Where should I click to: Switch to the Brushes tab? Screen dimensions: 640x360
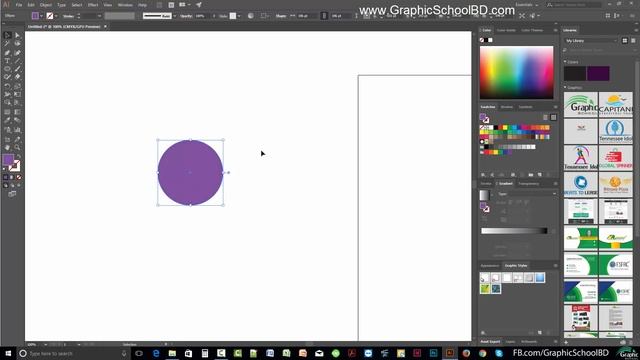click(507, 107)
